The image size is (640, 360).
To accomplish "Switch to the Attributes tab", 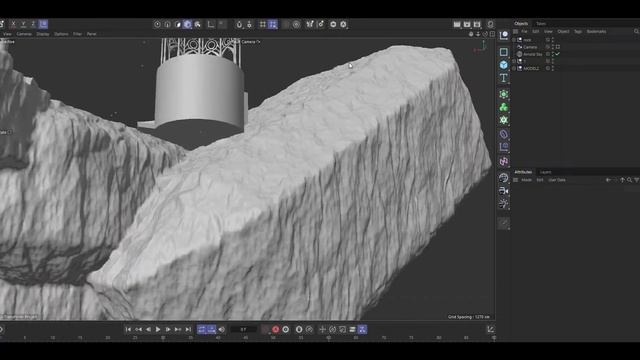I will tap(523, 172).
